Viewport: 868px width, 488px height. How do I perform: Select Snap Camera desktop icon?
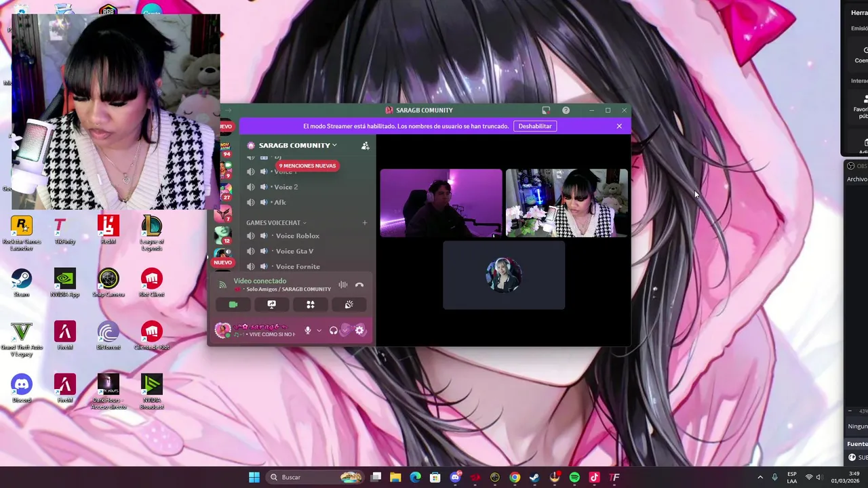click(x=108, y=283)
